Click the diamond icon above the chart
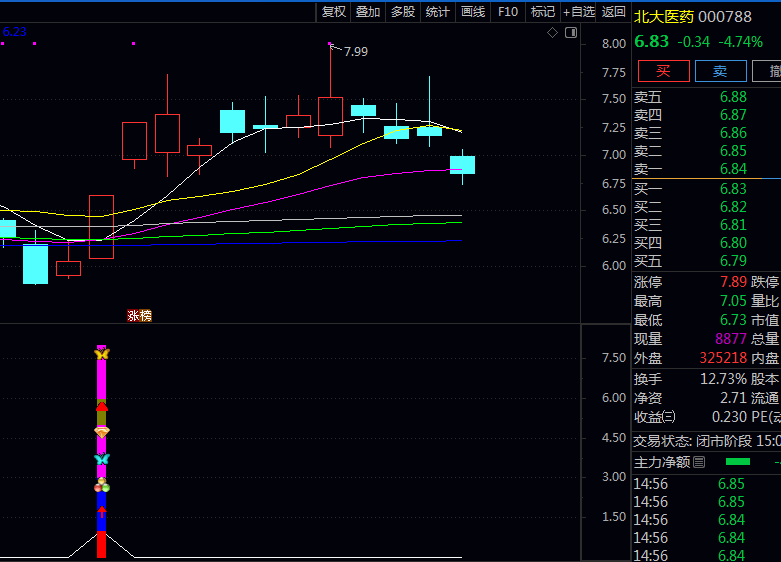 [x=552, y=33]
